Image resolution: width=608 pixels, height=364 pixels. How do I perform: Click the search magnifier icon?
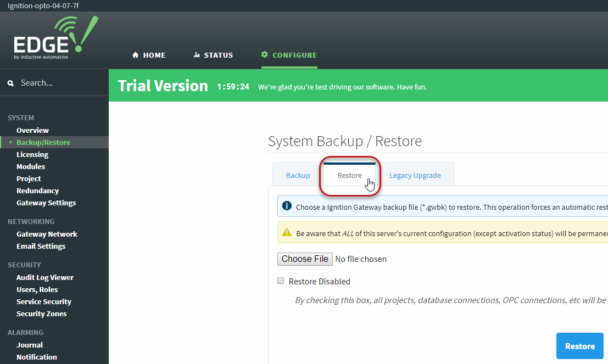[10, 83]
